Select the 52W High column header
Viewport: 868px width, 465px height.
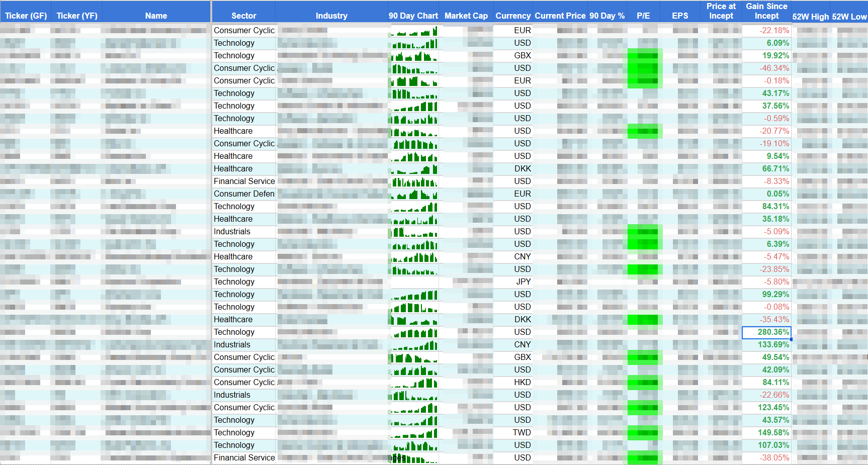pos(810,17)
